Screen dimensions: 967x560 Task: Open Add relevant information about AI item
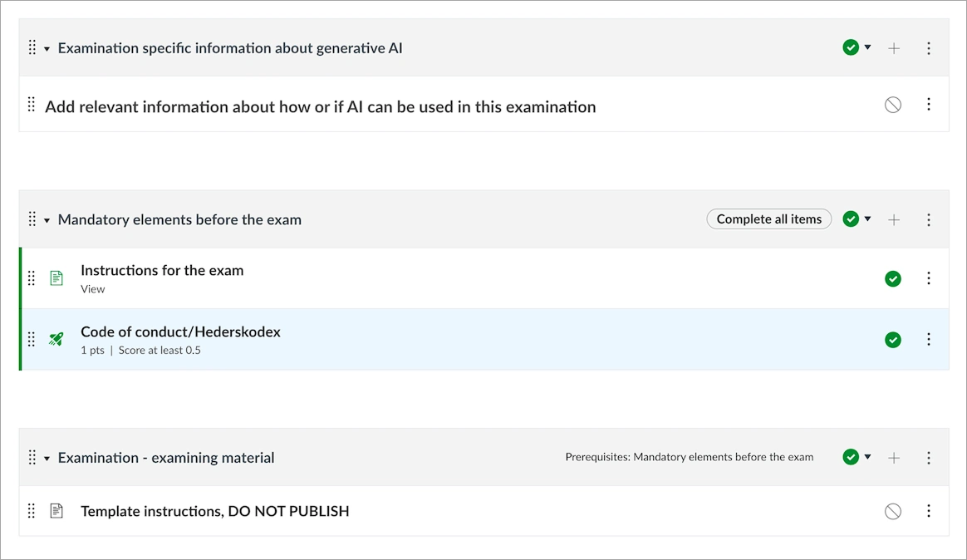point(320,106)
